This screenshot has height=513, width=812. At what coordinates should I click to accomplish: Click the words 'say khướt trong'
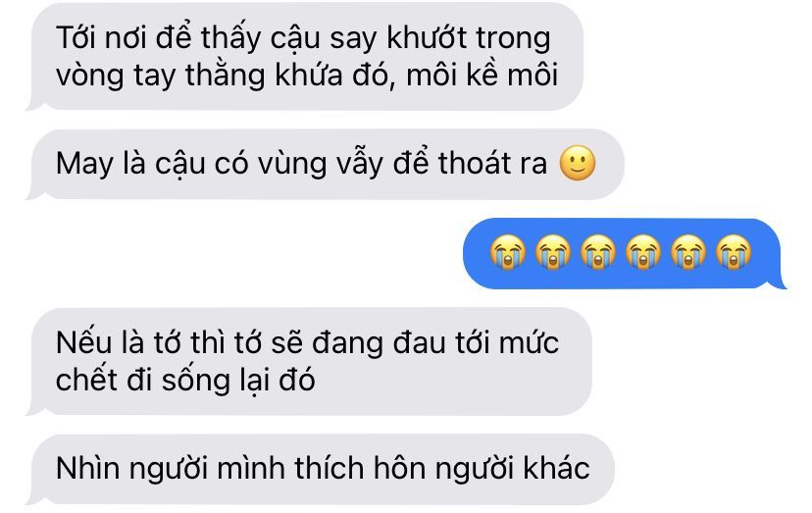(x=439, y=38)
